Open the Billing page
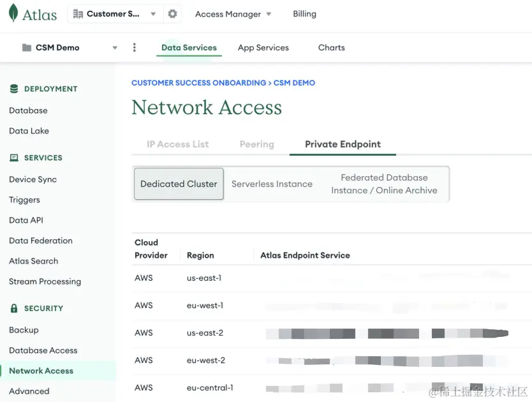The image size is (532, 402). click(x=304, y=14)
